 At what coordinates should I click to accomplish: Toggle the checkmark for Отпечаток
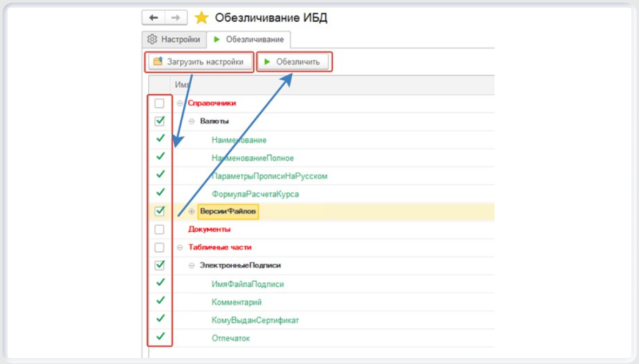160,337
